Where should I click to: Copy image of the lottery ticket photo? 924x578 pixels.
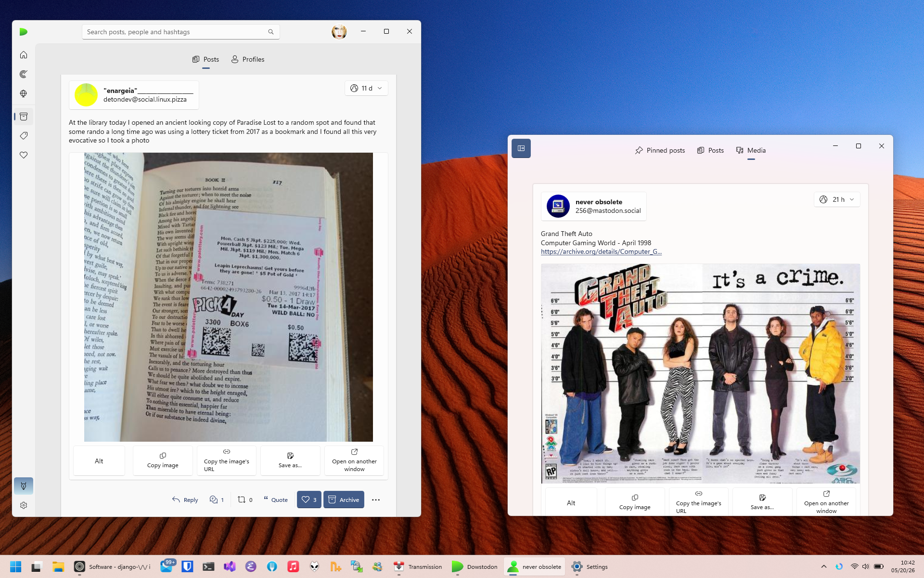tap(163, 461)
